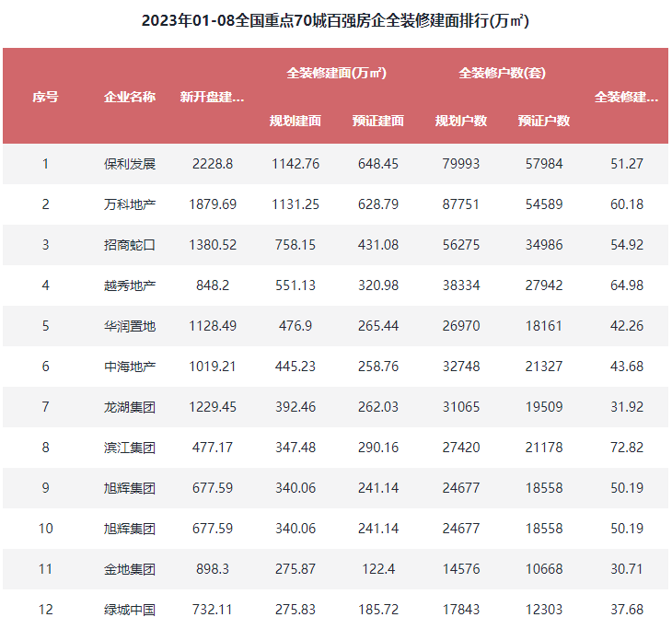Click the 全装修户数(套) group header
This screenshot has width=672, height=629.
(503, 73)
